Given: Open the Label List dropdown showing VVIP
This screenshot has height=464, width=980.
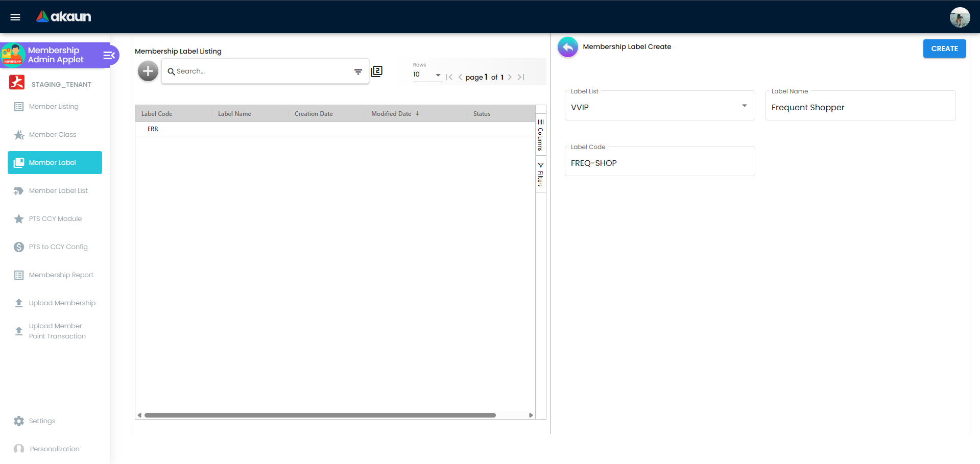Looking at the screenshot, I should click(x=744, y=105).
